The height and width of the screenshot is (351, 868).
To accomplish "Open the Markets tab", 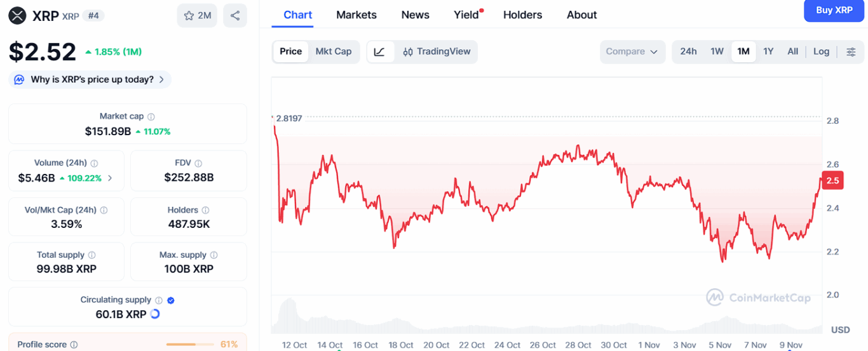I will pos(356,15).
